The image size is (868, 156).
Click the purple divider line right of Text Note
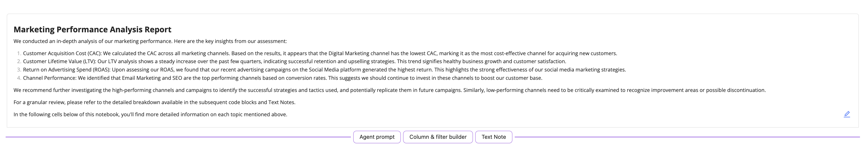pos(688,137)
